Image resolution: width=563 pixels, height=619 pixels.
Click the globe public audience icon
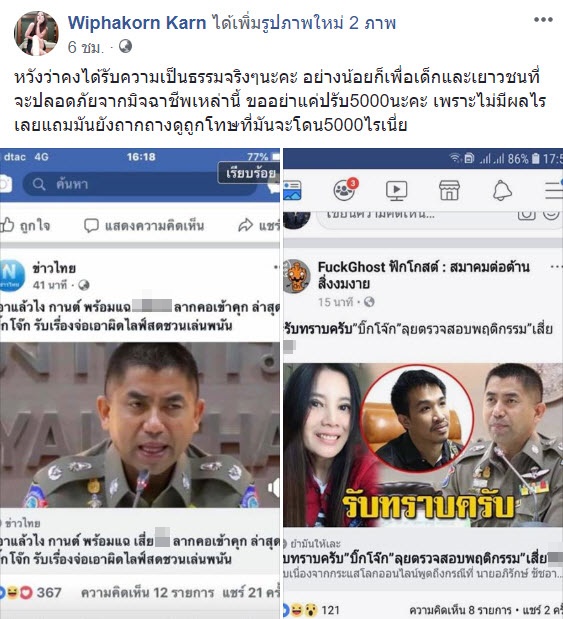(125, 47)
